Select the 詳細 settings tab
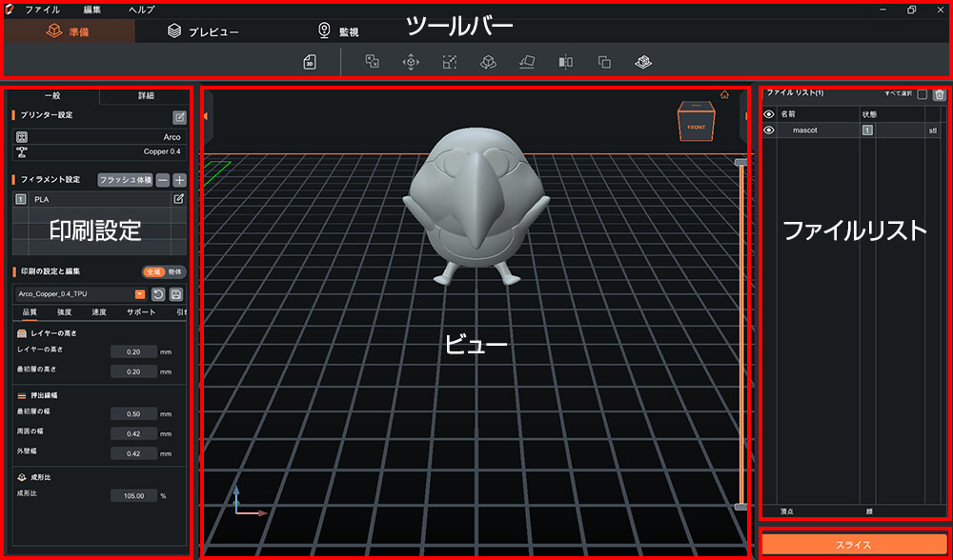 click(145, 95)
